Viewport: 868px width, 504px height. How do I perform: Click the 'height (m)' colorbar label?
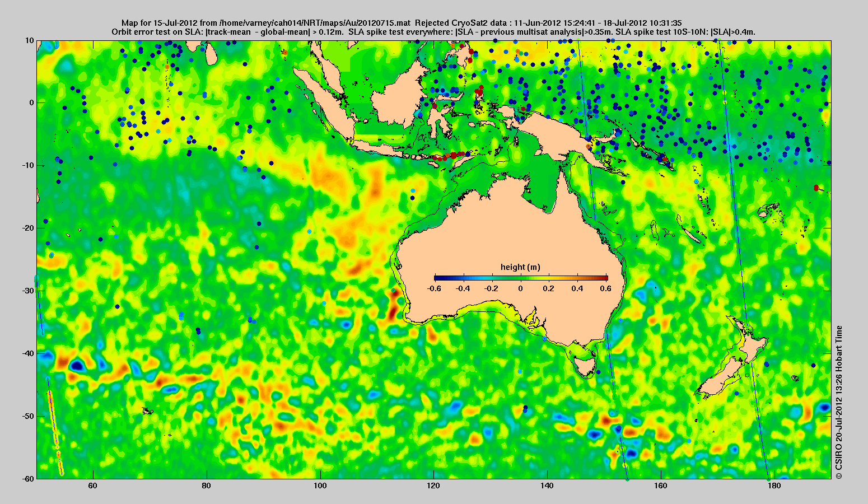[x=520, y=267]
